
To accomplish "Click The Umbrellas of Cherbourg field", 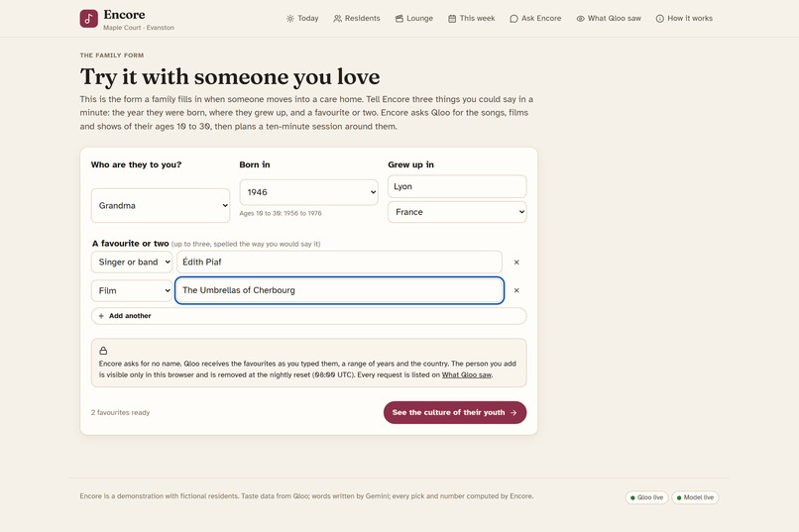I will point(339,290).
